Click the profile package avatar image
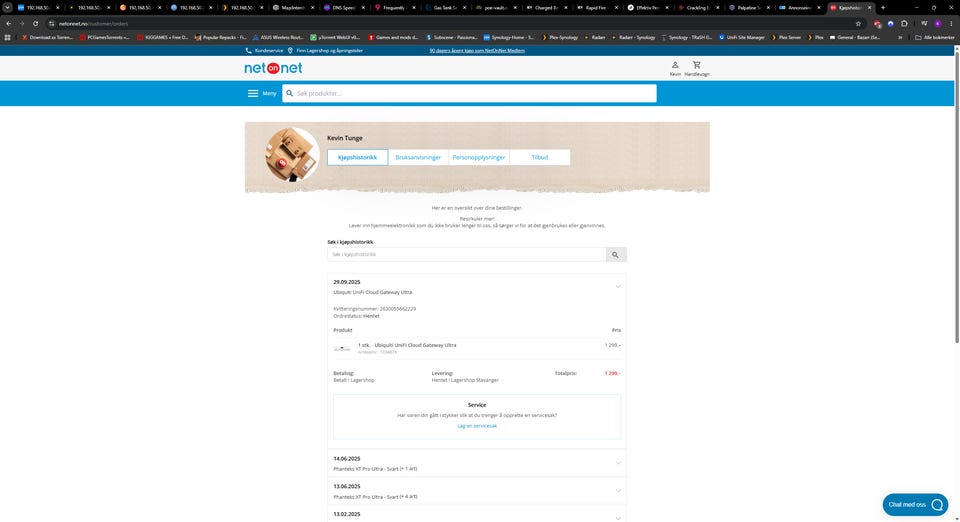 pyautogui.click(x=292, y=155)
